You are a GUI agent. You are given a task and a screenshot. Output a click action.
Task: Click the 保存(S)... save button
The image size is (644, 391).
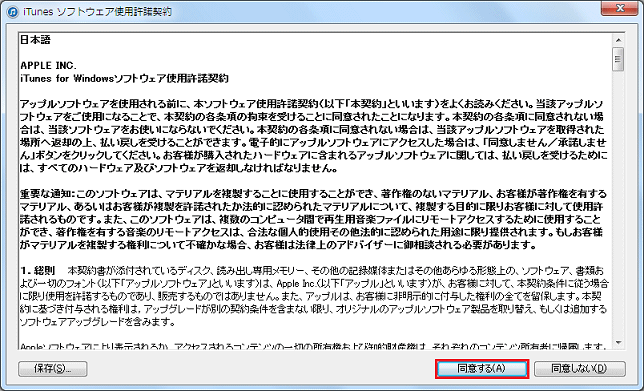point(53,368)
